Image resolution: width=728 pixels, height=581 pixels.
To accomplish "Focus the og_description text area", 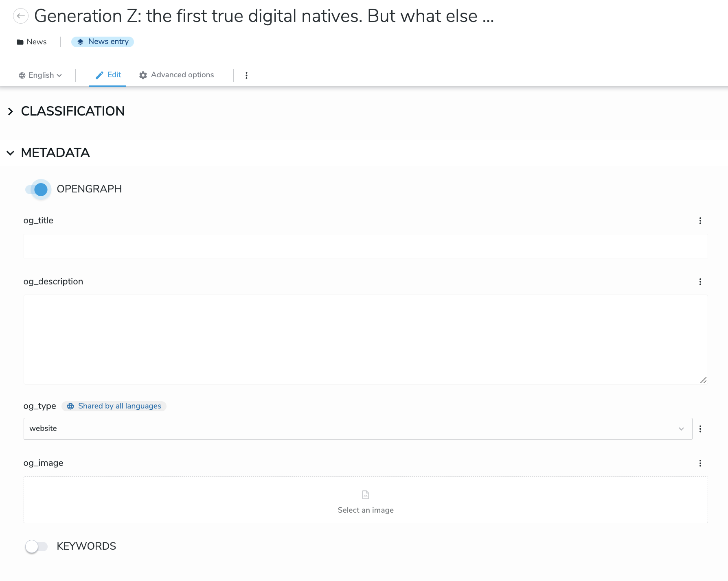I will (365, 339).
